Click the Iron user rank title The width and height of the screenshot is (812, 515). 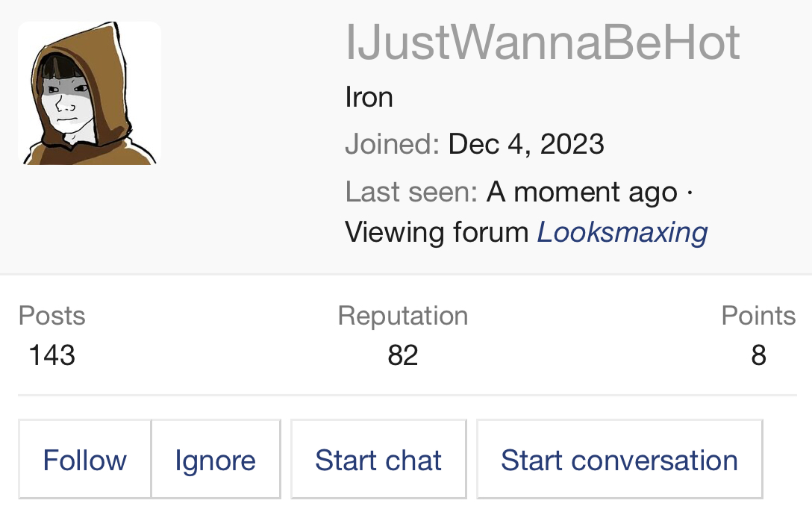click(369, 97)
